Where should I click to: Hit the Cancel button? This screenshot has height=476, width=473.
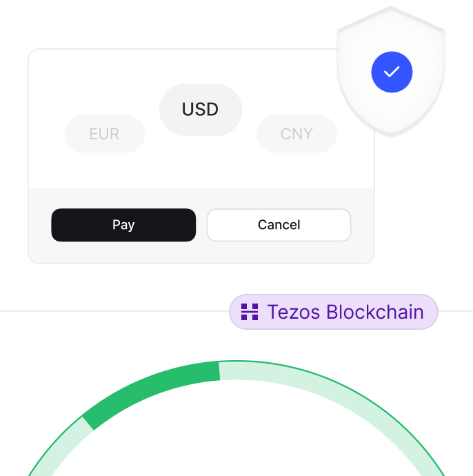pos(279,225)
